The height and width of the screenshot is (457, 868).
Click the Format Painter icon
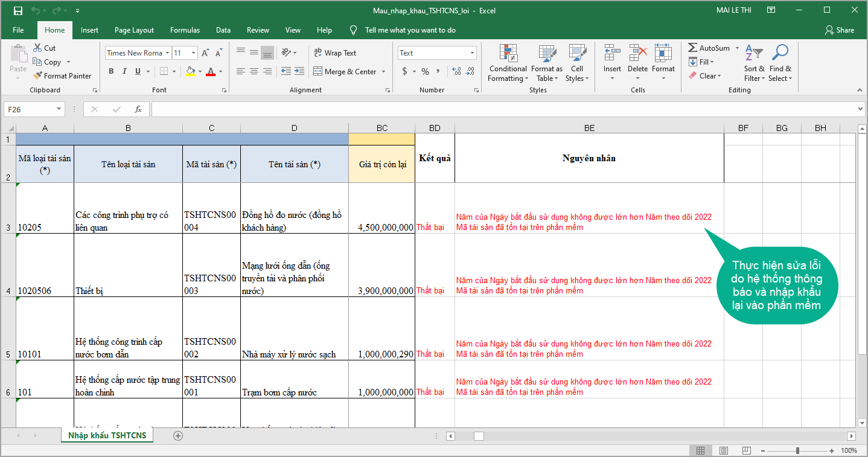(37, 76)
